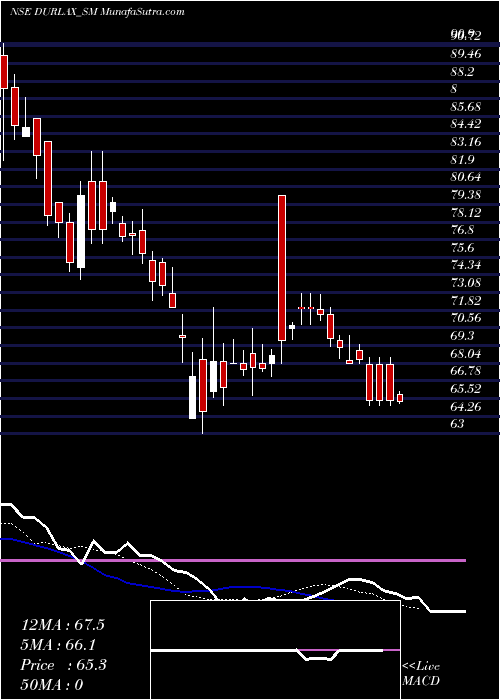Click the 74.34 price axis label
This screenshot has width=500, height=700.
[x=466, y=265]
